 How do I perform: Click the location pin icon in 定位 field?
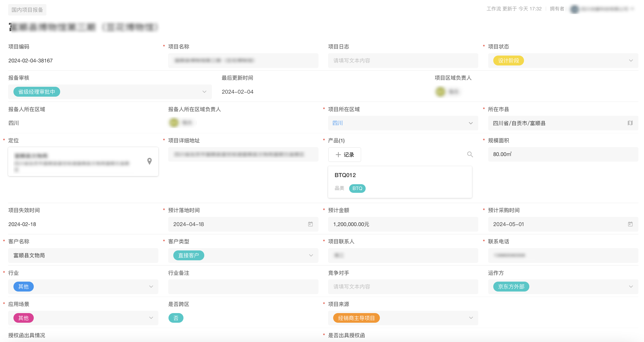(149, 161)
